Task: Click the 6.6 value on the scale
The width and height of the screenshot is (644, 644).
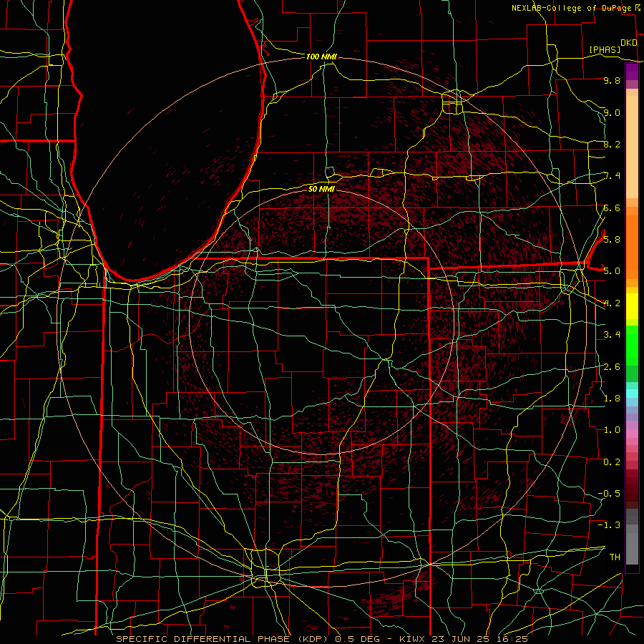Action: (x=612, y=208)
